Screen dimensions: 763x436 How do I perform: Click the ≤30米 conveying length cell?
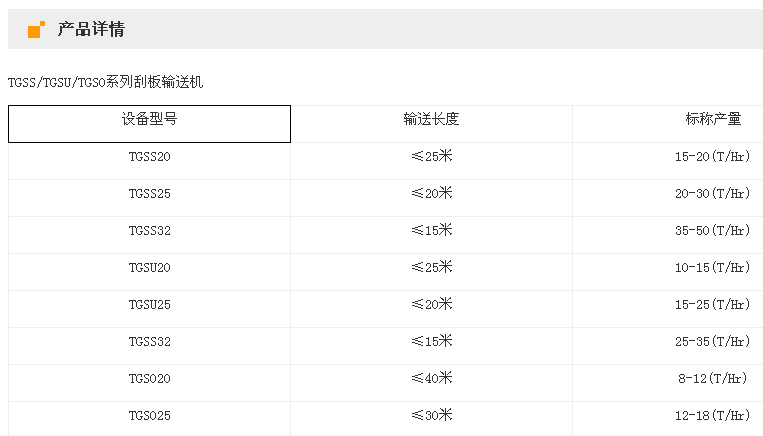point(431,415)
